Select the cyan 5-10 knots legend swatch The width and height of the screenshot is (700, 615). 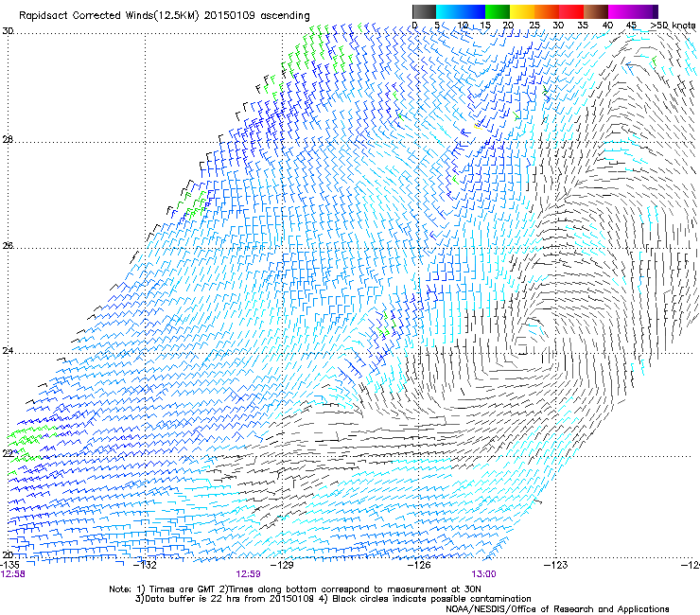coord(448,11)
